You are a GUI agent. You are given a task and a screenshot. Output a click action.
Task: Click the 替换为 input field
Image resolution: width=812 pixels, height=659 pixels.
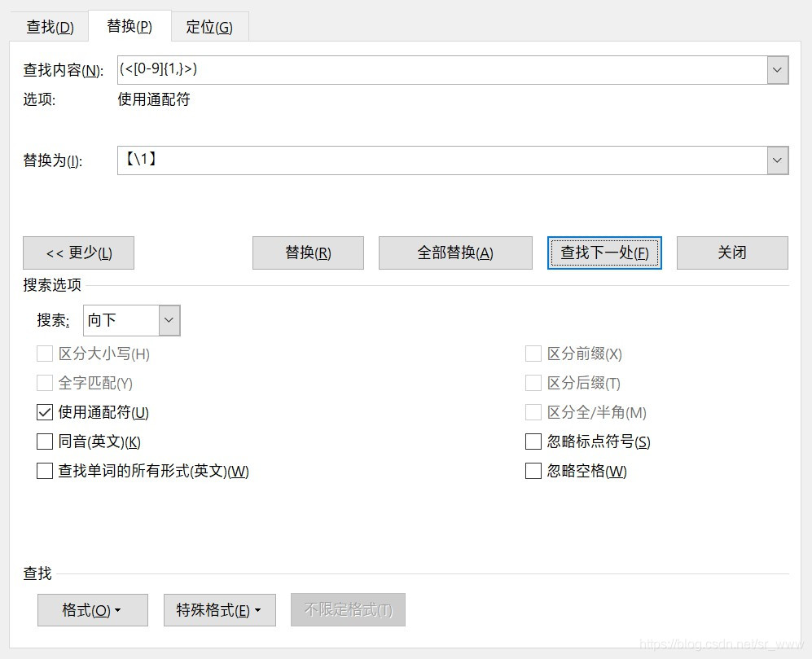pyautogui.click(x=441, y=160)
